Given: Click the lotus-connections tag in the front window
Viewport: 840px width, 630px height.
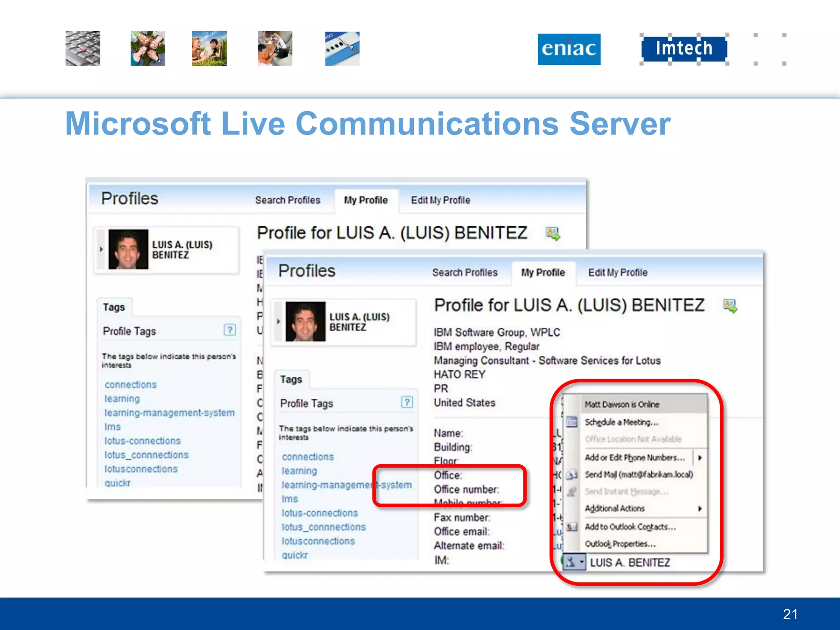Looking at the screenshot, I should [x=320, y=513].
